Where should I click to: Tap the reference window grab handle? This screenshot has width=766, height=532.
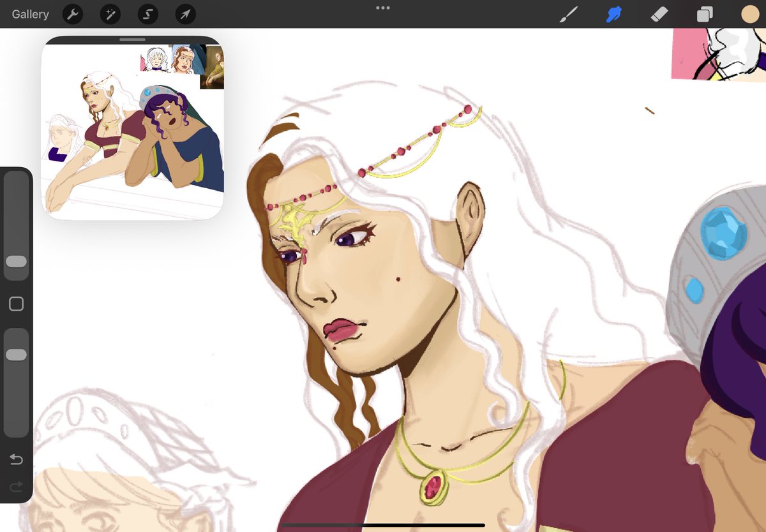[x=132, y=40]
